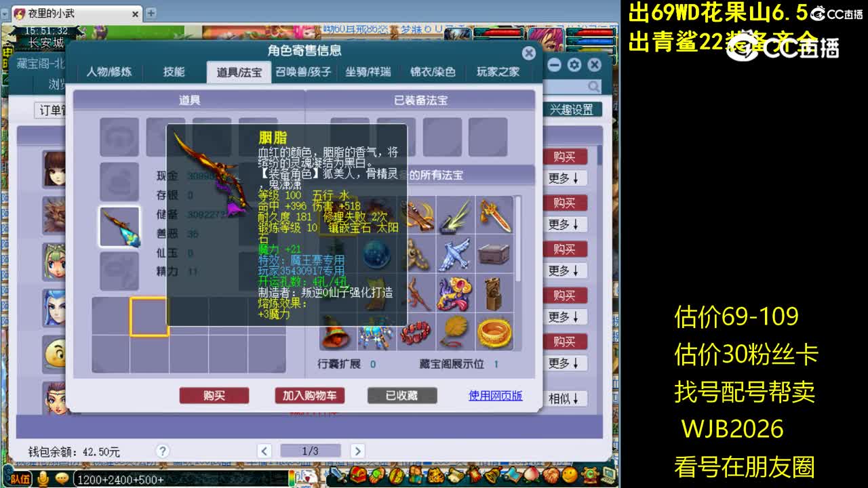Open 使用网页版 link

coord(496,395)
